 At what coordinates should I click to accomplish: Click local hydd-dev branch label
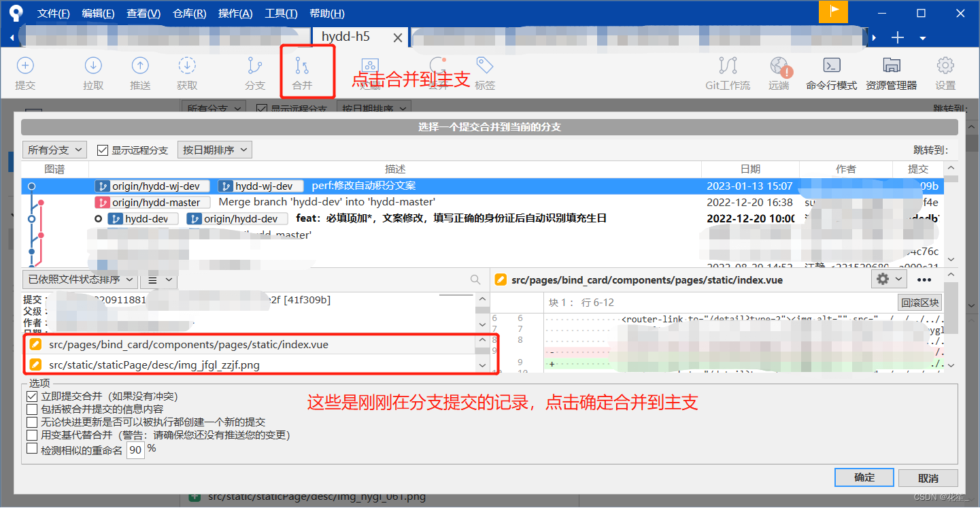(x=143, y=218)
